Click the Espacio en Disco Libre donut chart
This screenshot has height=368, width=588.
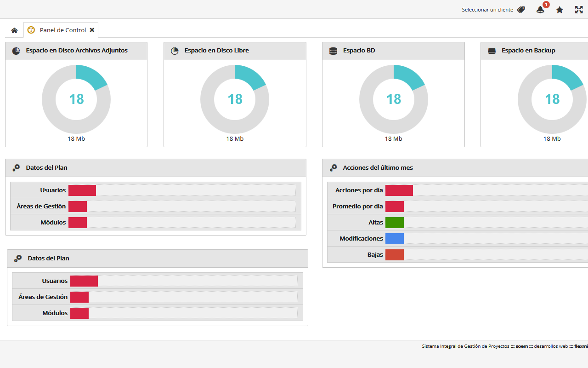235,99
